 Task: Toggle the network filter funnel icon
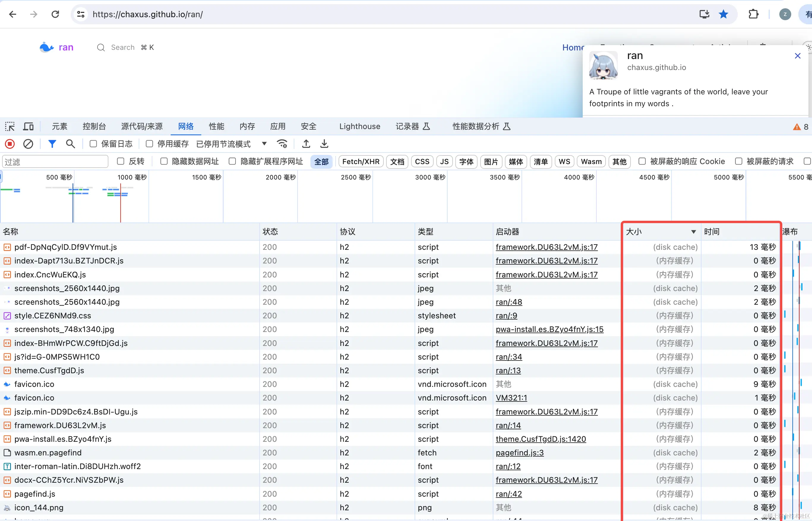pos(52,144)
